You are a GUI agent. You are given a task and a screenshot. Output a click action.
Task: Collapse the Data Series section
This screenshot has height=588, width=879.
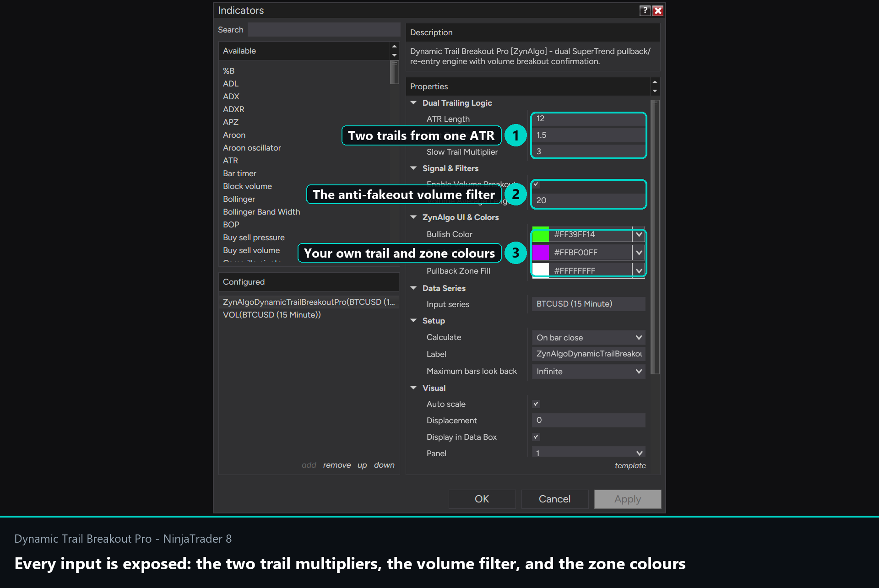tap(413, 288)
